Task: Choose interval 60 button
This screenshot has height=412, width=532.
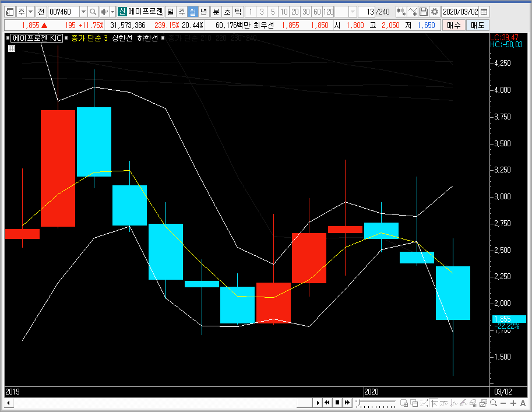Action: coord(317,12)
